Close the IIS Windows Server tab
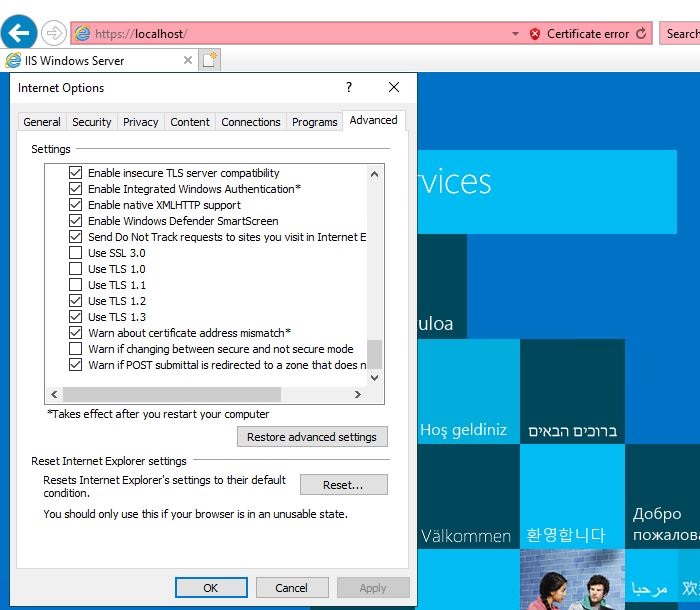The width and height of the screenshot is (700, 610). pyautogui.click(x=188, y=60)
